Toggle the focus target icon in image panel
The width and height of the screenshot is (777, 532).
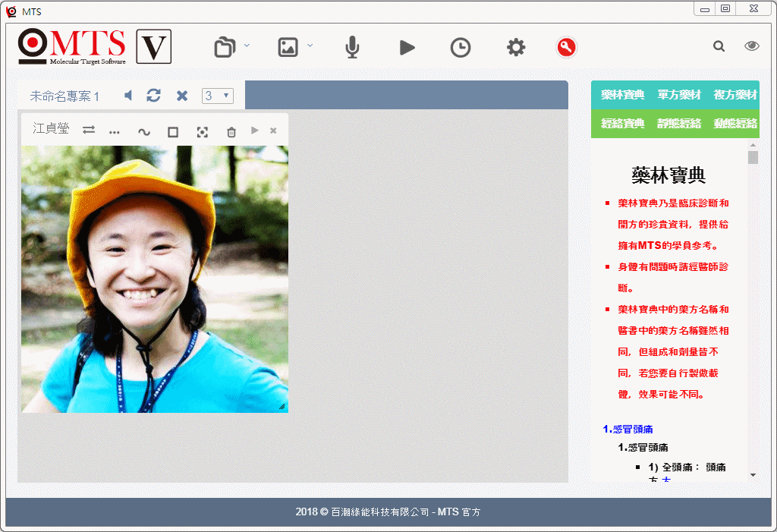coord(202,131)
